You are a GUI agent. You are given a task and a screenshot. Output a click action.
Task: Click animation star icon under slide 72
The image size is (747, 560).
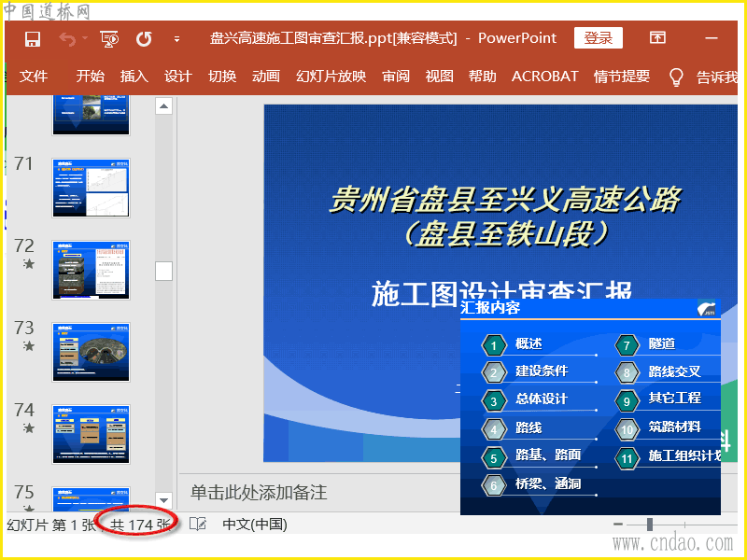tap(29, 263)
